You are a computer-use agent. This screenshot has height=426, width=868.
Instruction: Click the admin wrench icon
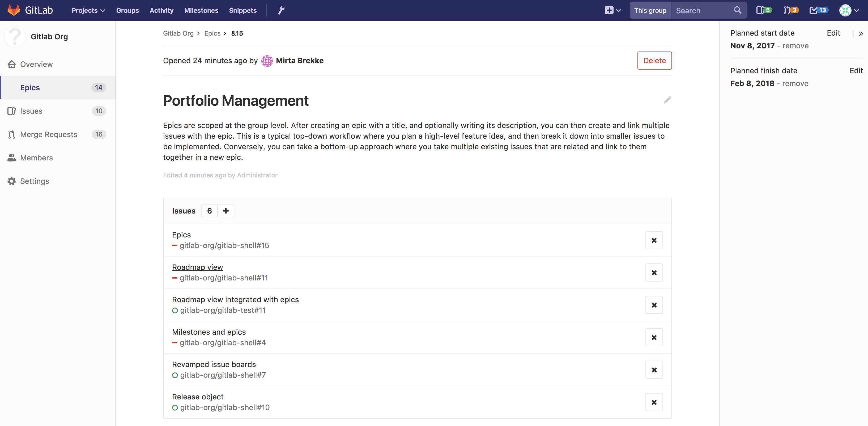[x=281, y=10]
